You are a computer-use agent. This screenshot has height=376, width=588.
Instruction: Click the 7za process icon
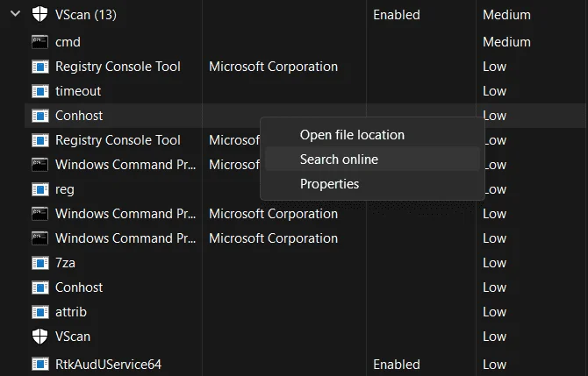pos(39,263)
